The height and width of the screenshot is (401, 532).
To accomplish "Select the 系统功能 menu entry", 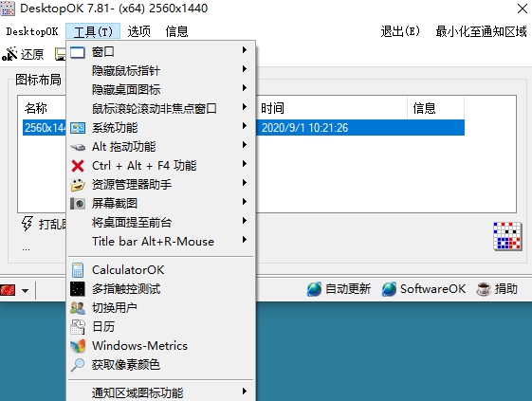I will [x=161, y=128].
